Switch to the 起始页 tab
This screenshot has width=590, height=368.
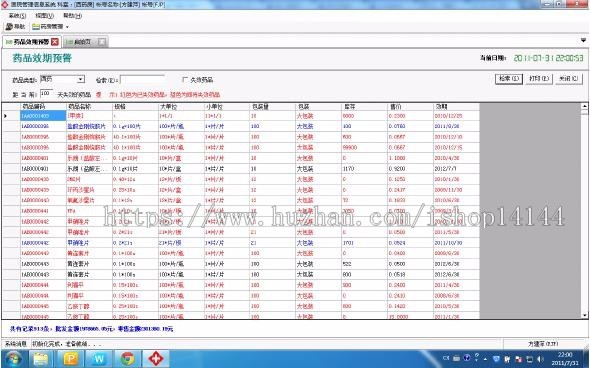pyautogui.click(x=82, y=42)
